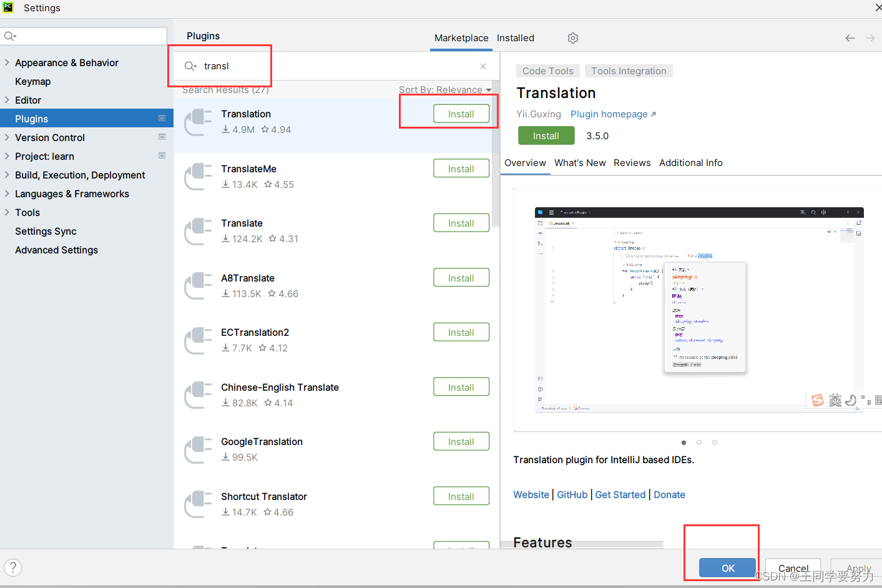The image size is (882, 588).
Task: Click the Code Tools tag
Action: point(548,71)
